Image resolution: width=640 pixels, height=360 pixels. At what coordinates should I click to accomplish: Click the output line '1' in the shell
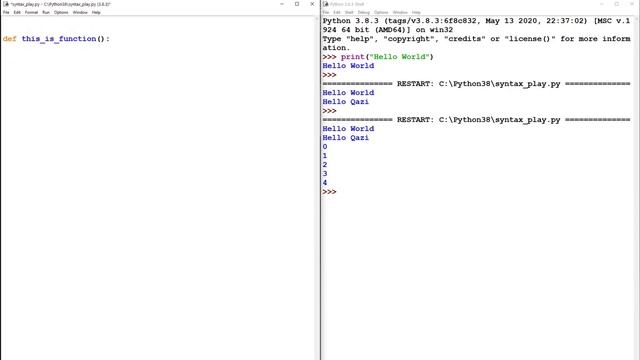[x=325, y=156]
